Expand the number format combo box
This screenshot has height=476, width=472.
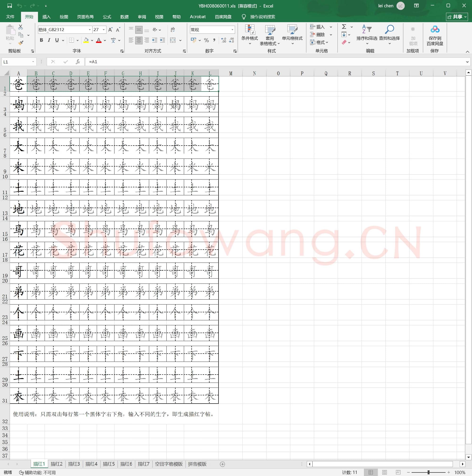pyautogui.click(x=232, y=29)
